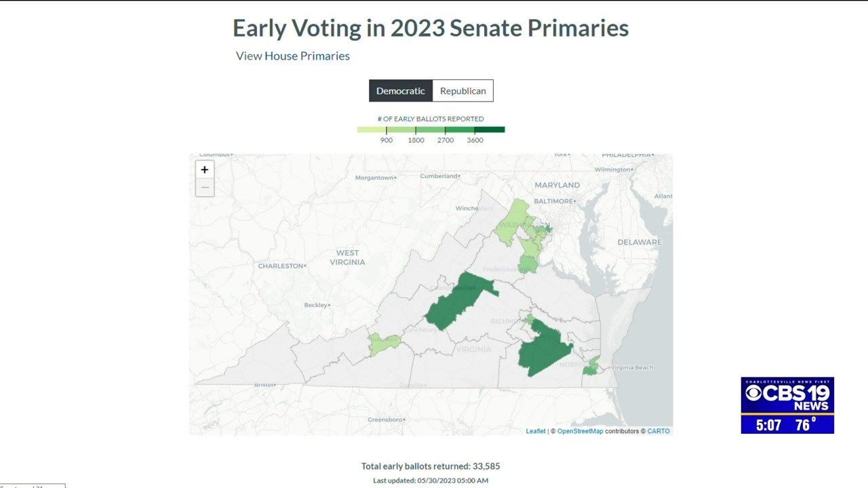Visit the CARTO attribution link
Viewport: 868px width, 488px height.
coord(658,430)
